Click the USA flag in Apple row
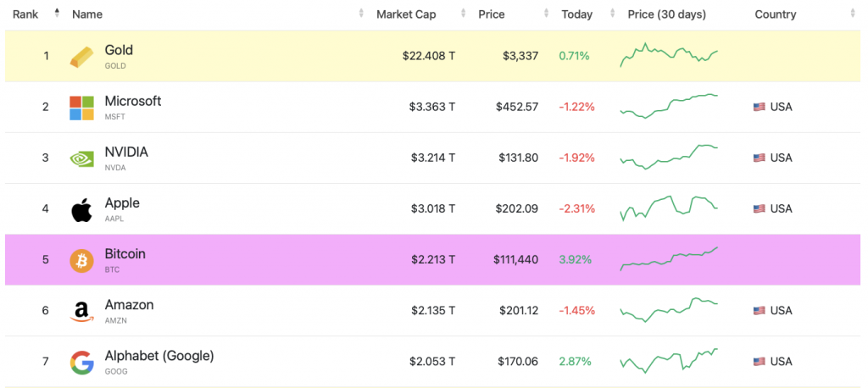The image size is (868, 388). tap(759, 209)
